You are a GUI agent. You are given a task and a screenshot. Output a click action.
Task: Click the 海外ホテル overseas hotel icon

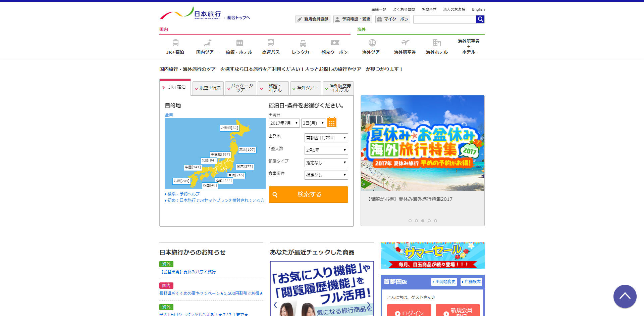[437, 46]
